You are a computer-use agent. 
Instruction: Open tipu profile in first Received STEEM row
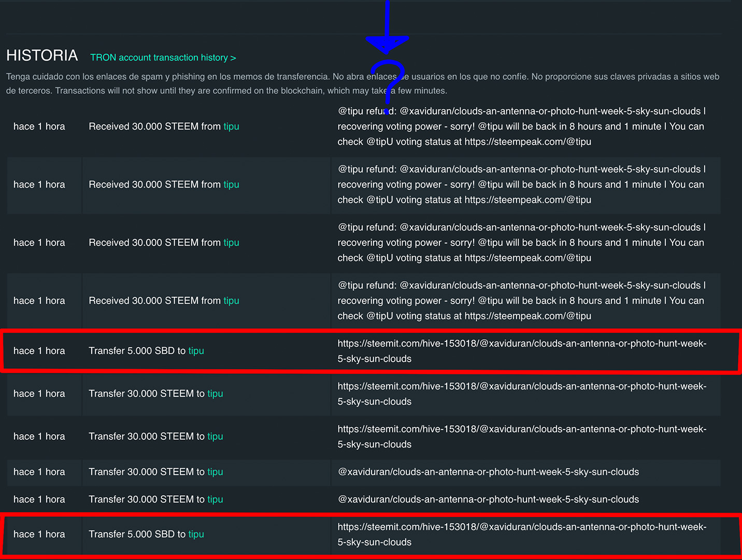pyautogui.click(x=231, y=126)
